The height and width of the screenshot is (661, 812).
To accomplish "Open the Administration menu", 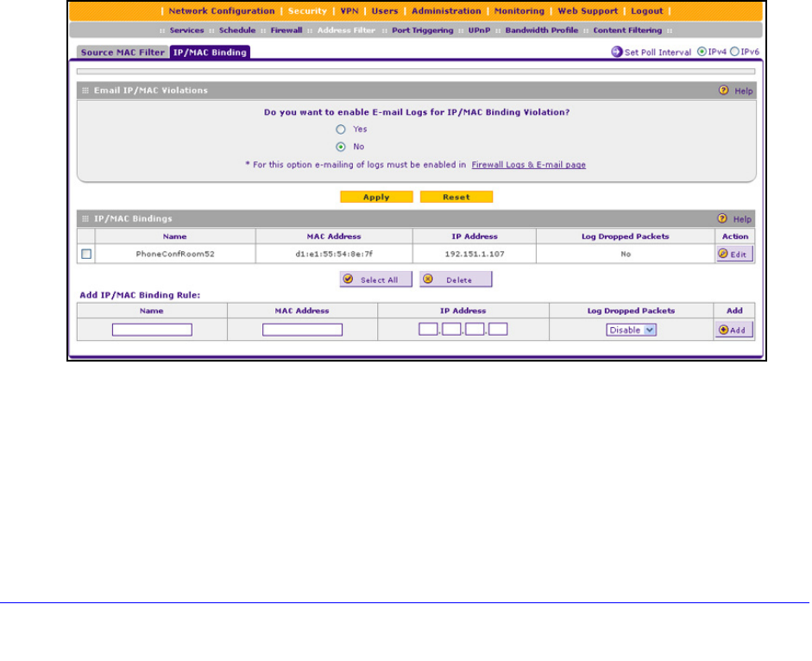I will (x=446, y=11).
